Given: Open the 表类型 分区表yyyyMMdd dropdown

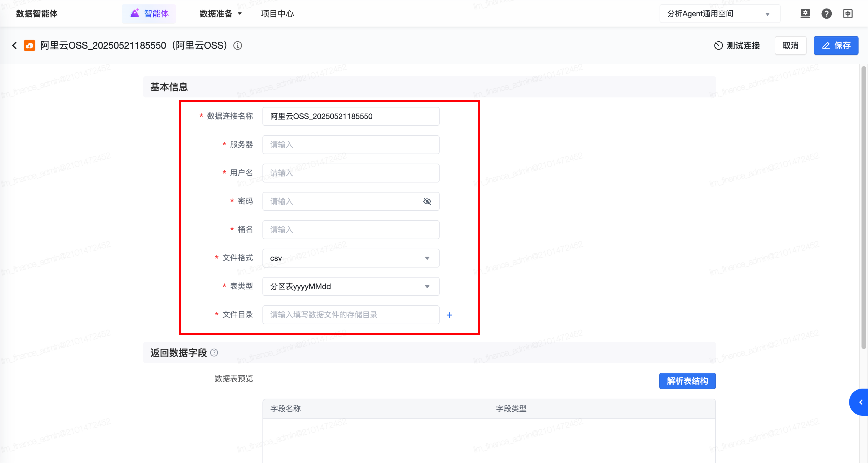Looking at the screenshot, I should pyautogui.click(x=351, y=286).
